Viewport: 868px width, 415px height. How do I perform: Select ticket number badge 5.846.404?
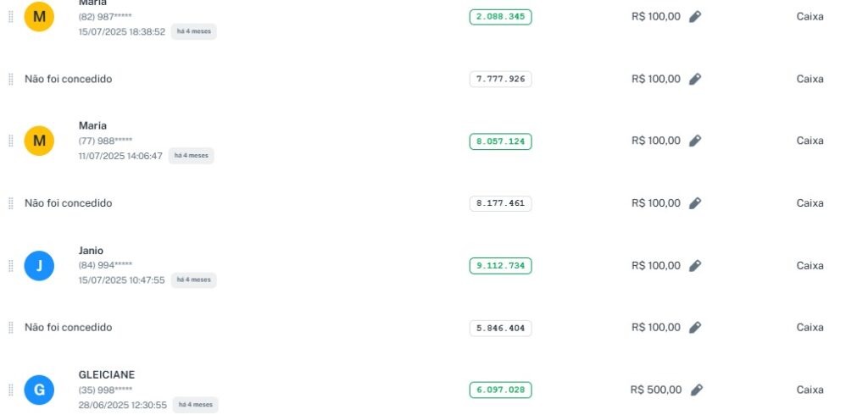click(500, 328)
